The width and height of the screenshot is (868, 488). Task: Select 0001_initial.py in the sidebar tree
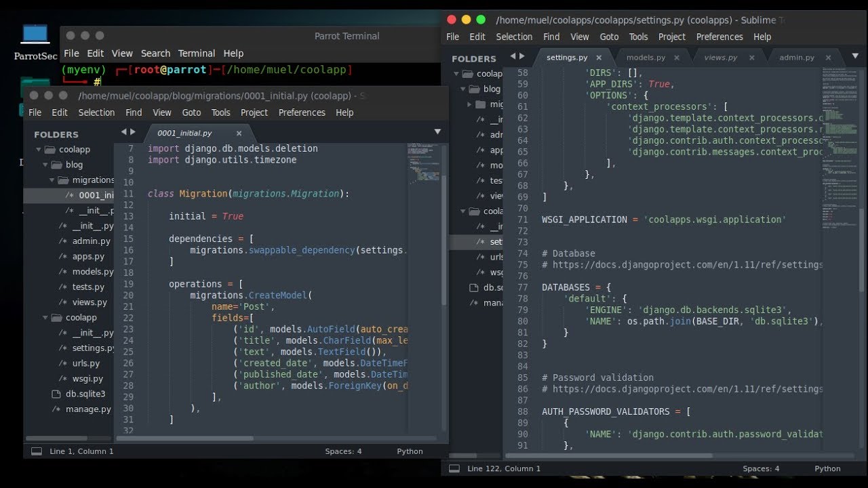click(x=68, y=195)
